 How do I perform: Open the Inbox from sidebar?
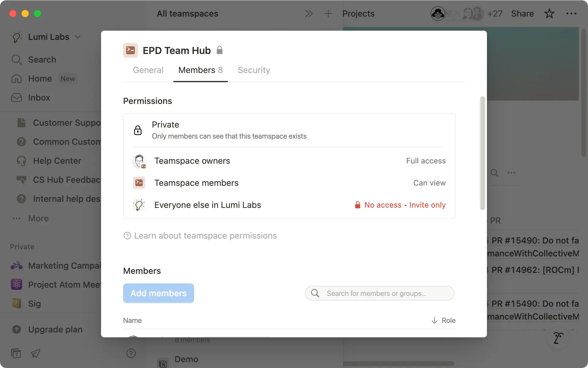click(x=39, y=98)
